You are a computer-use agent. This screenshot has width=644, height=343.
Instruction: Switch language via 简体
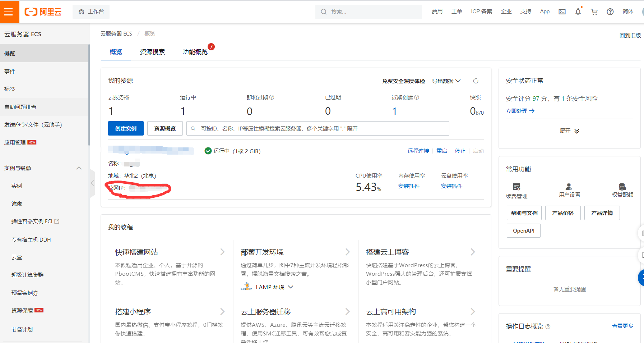[628, 12]
